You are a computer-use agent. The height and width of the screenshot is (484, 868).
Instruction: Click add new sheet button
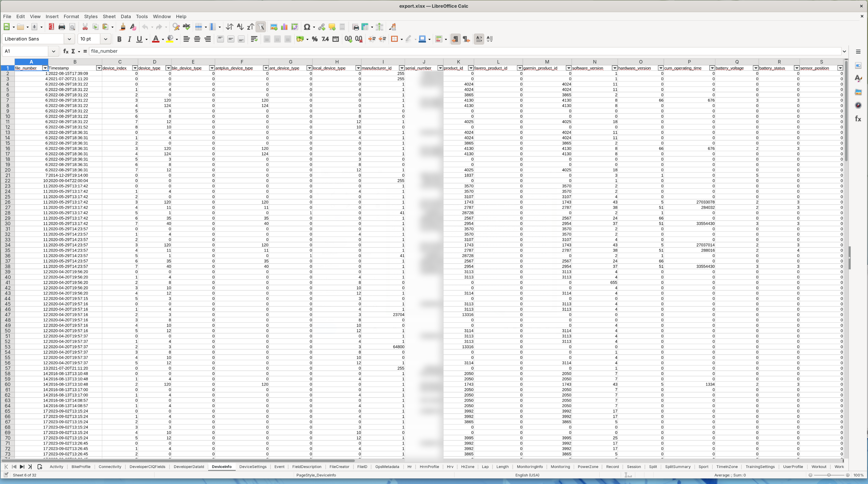(x=40, y=467)
